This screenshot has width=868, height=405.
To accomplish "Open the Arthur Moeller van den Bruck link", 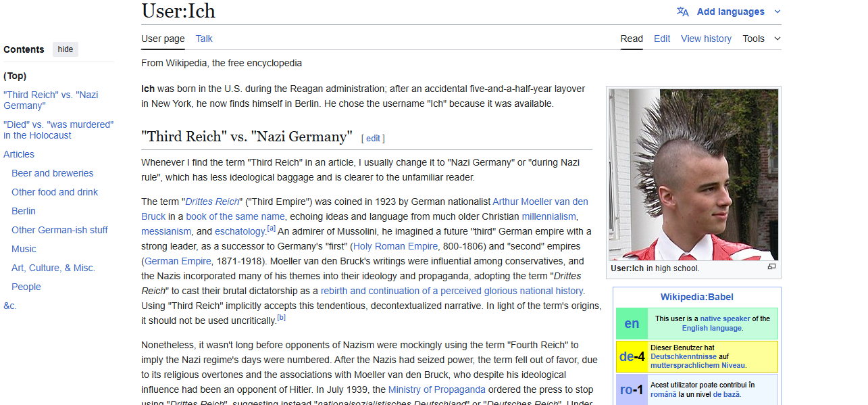I will pyautogui.click(x=540, y=201).
